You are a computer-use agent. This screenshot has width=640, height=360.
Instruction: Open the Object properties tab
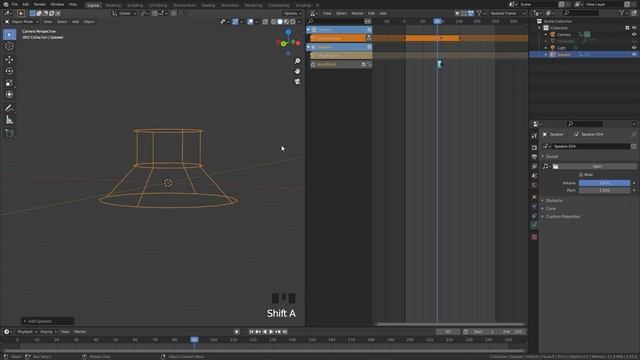pos(534,197)
